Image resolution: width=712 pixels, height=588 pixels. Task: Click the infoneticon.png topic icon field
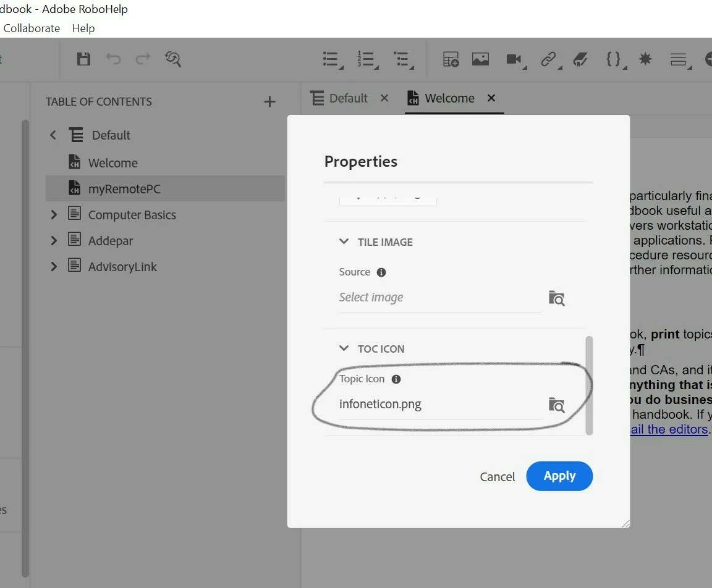click(439, 404)
